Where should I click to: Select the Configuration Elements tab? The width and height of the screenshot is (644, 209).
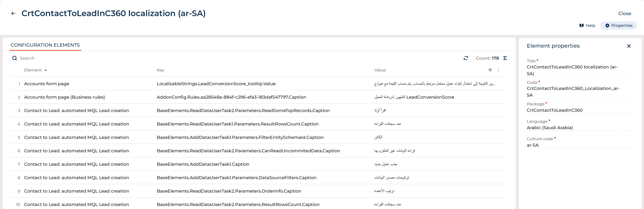coord(45,45)
